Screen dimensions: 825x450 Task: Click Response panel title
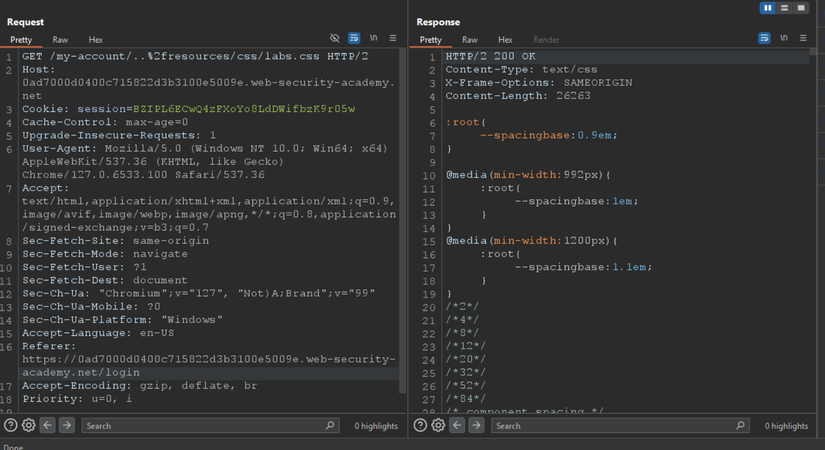438,22
